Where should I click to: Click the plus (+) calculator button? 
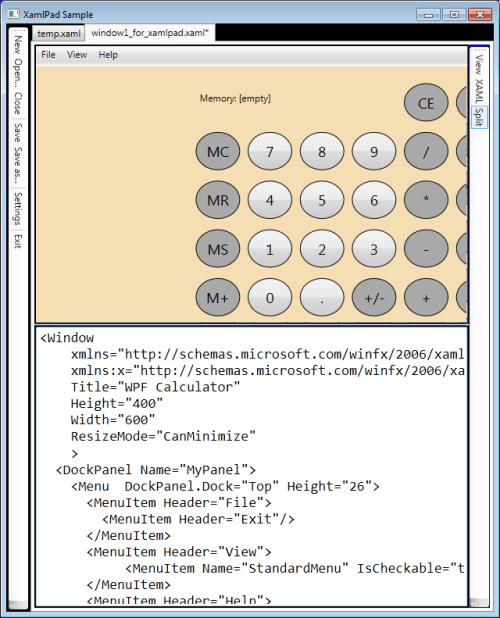click(426, 298)
